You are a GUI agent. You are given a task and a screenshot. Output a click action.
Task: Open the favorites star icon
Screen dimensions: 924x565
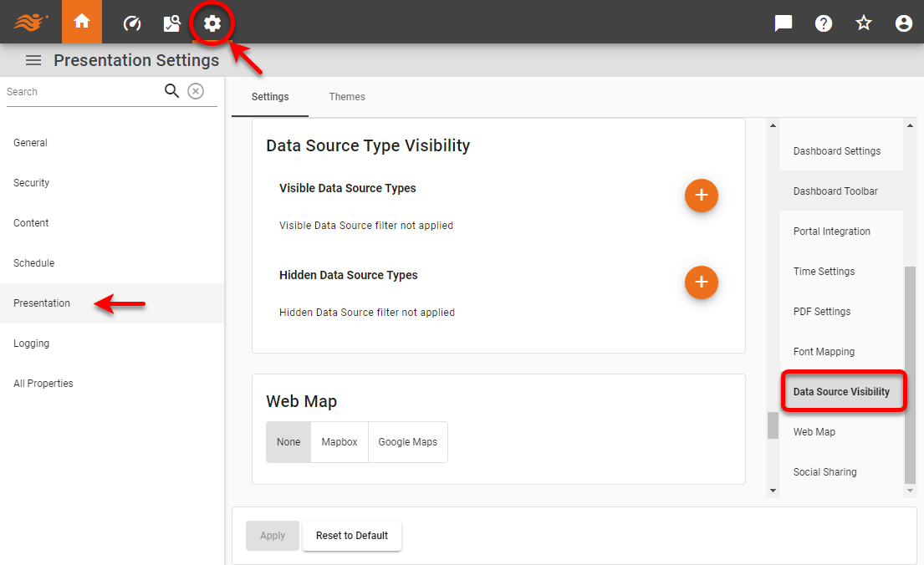864,23
